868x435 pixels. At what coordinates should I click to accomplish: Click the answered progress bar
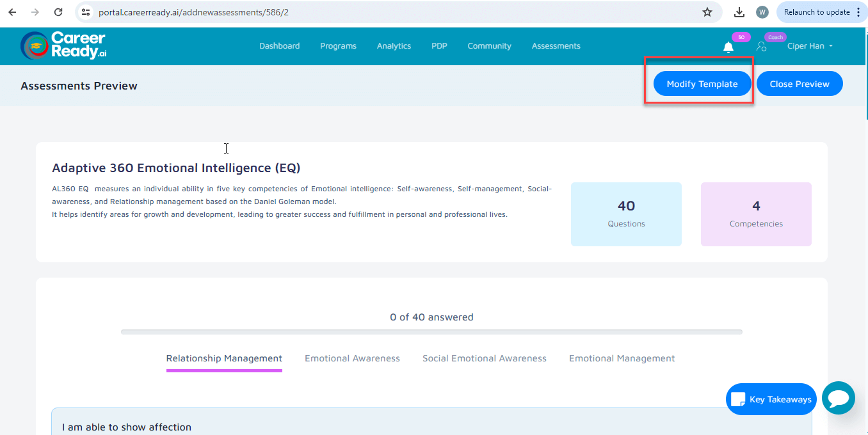[x=431, y=332]
